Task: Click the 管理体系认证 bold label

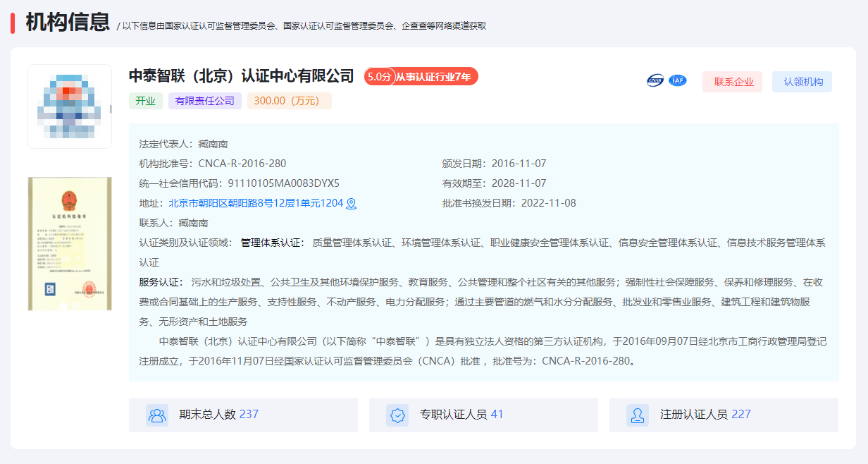Action: click(x=273, y=243)
